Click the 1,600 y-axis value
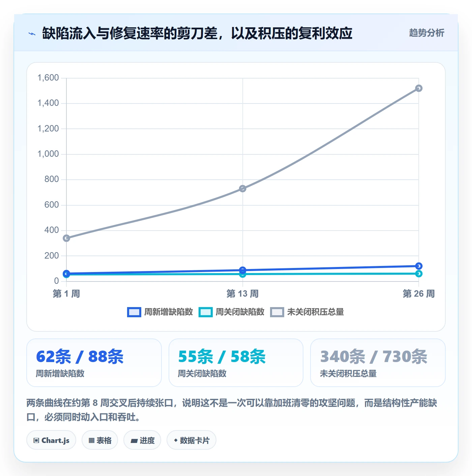The height and width of the screenshot is (476, 472). tap(48, 78)
